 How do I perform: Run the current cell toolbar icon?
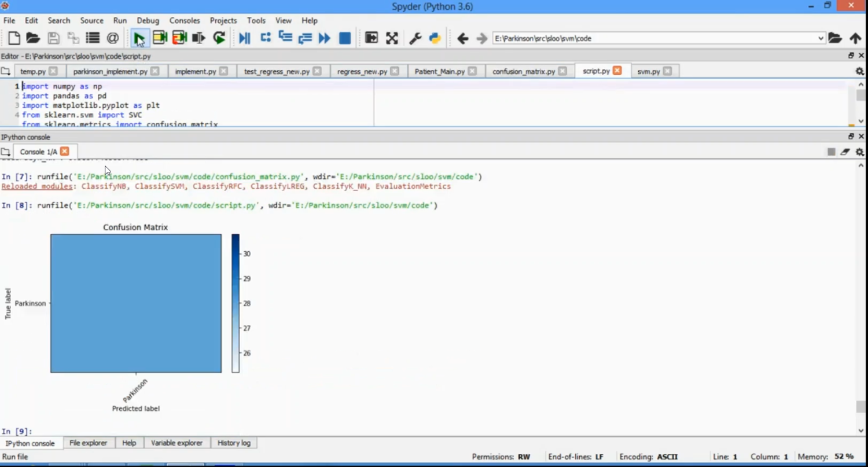click(x=160, y=38)
